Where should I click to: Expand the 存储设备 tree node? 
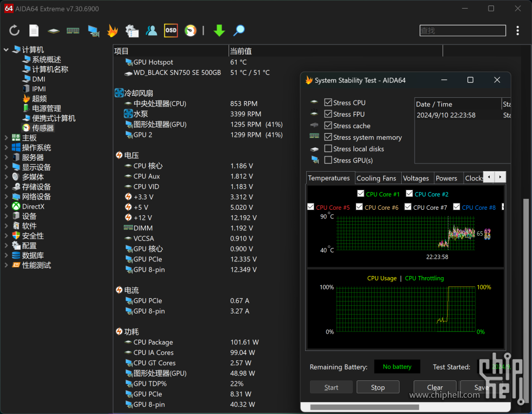6,187
